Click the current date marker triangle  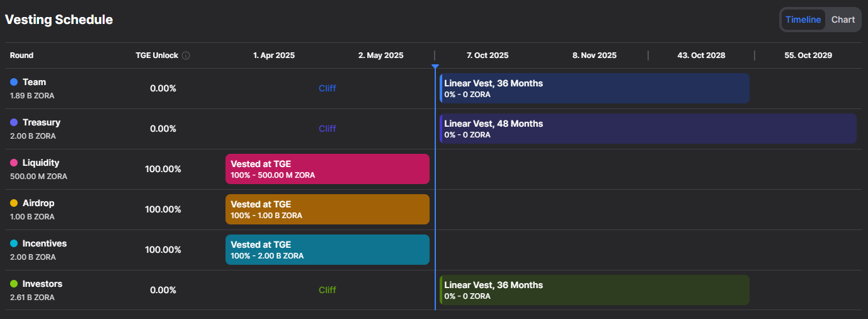[x=435, y=66]
